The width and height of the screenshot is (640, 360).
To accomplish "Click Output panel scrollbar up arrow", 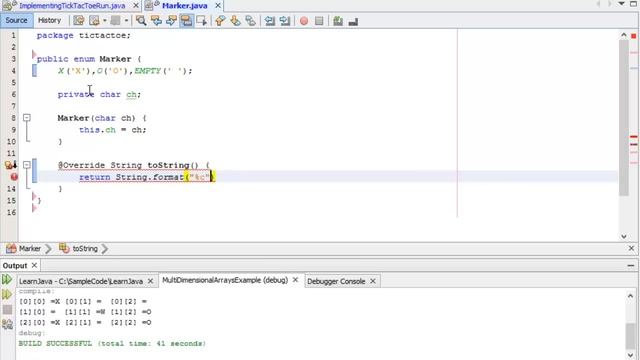I will click(x=630, y=296).
